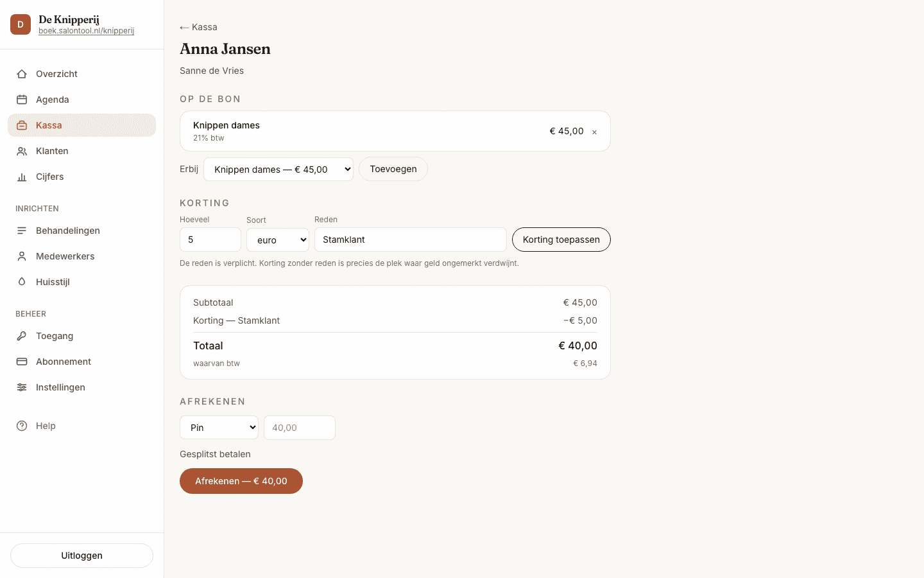
Task: Click the Cijfers bar chart icon
Action: pos(22,177)
